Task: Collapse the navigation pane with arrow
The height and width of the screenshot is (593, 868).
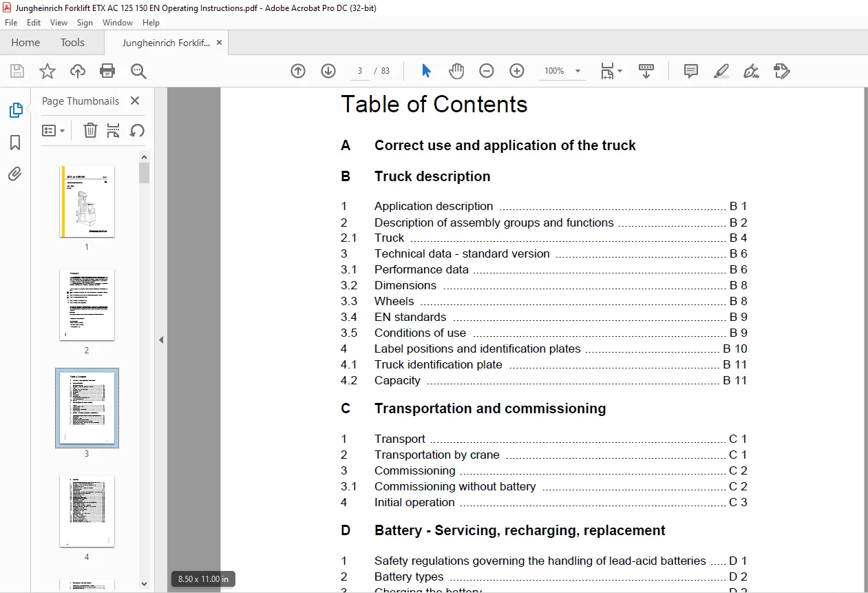Action: click(x=161, y=340)
